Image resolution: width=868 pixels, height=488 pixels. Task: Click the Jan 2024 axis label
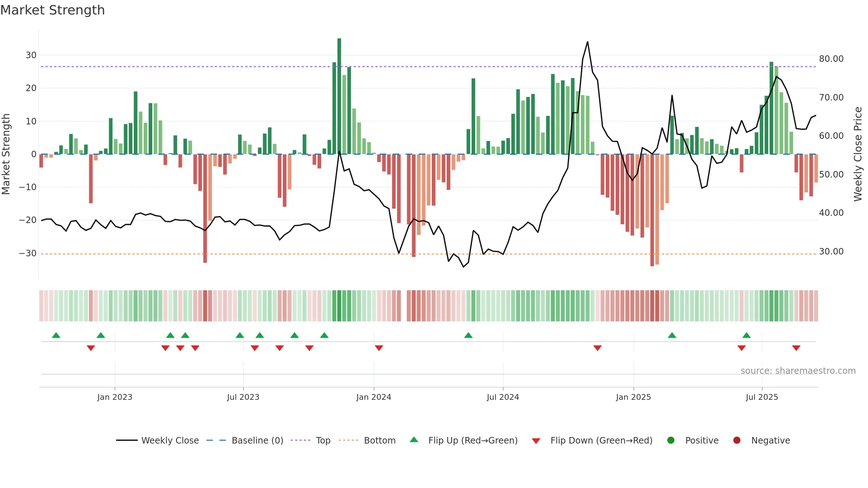coord(374,397)
